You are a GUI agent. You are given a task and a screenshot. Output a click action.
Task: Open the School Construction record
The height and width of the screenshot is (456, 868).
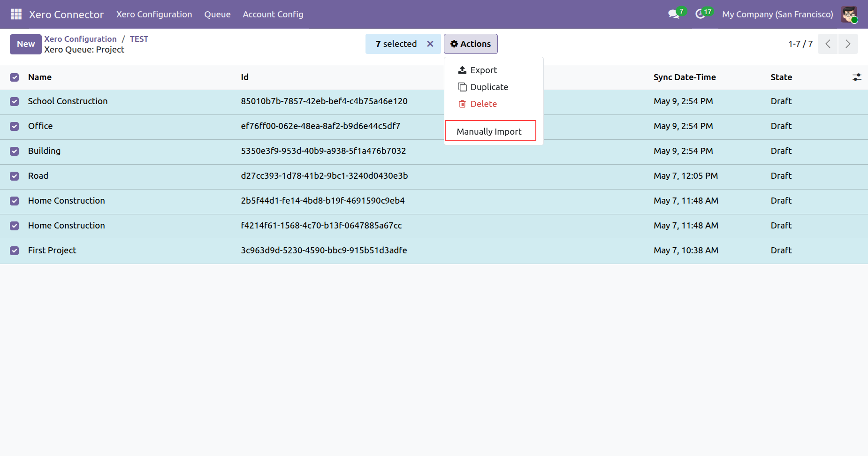(68, 101)
